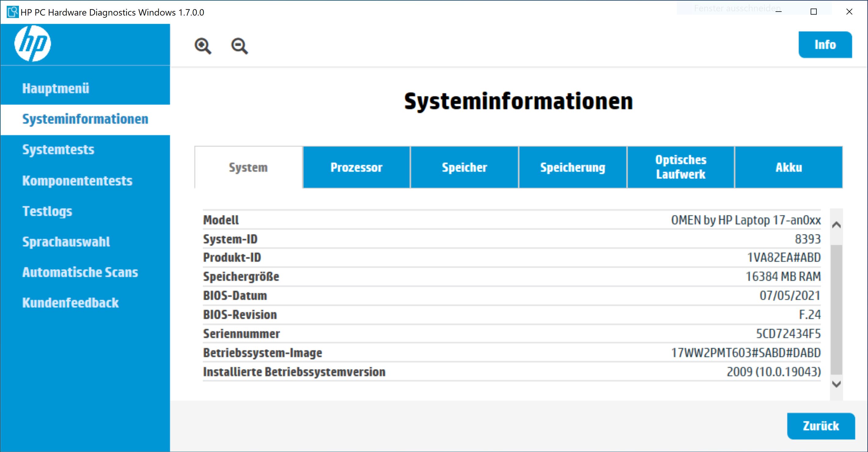Viewport: 868px width, 452px height.
Task: Click the app icon in title bar
Action: tap(12, 12)
